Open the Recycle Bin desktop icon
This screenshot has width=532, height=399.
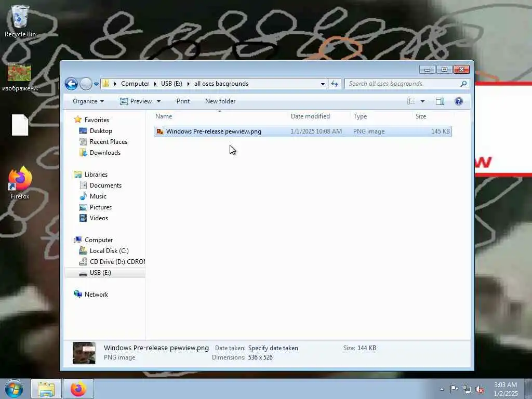(x=20, y=21)
